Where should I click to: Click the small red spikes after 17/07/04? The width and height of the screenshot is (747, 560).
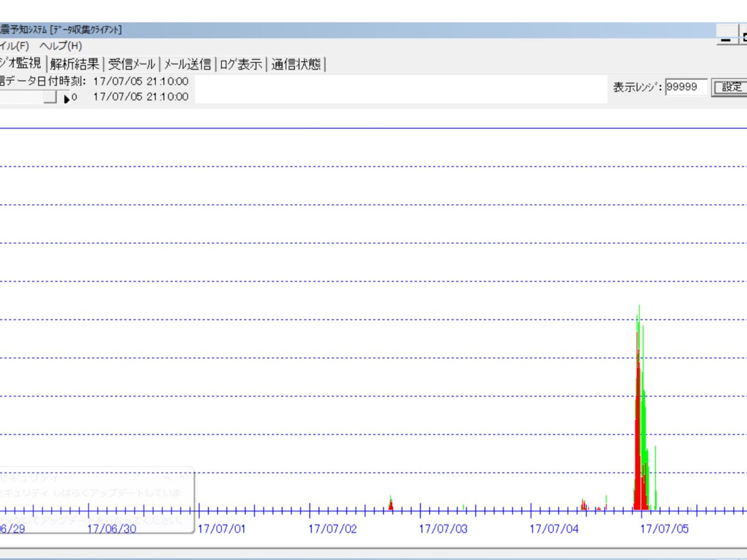pyautogui.click(x=585, y=505)
